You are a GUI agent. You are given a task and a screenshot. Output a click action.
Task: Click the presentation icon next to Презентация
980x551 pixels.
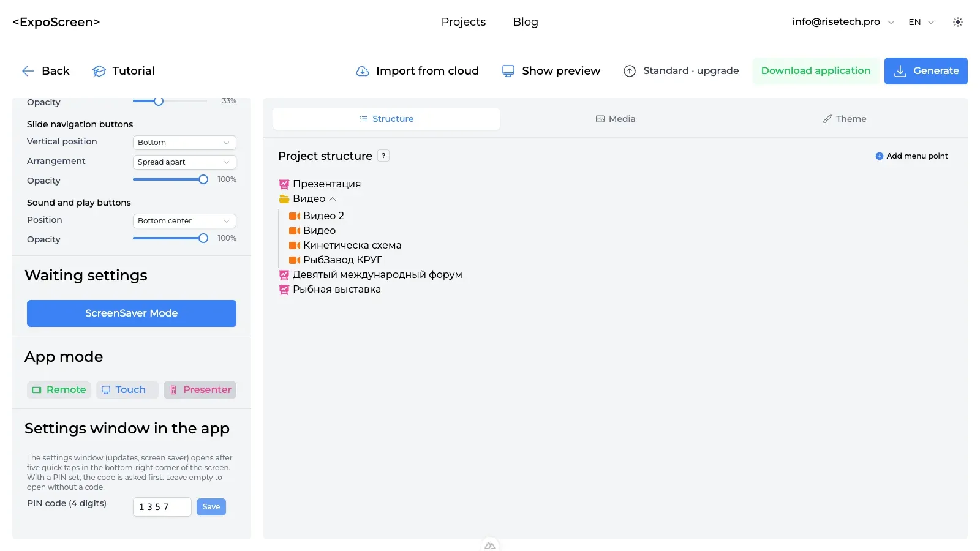(284, 184)
